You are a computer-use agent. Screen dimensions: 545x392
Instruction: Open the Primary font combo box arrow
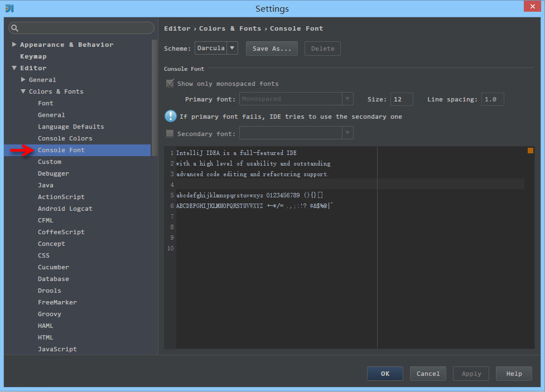(346, 98)
